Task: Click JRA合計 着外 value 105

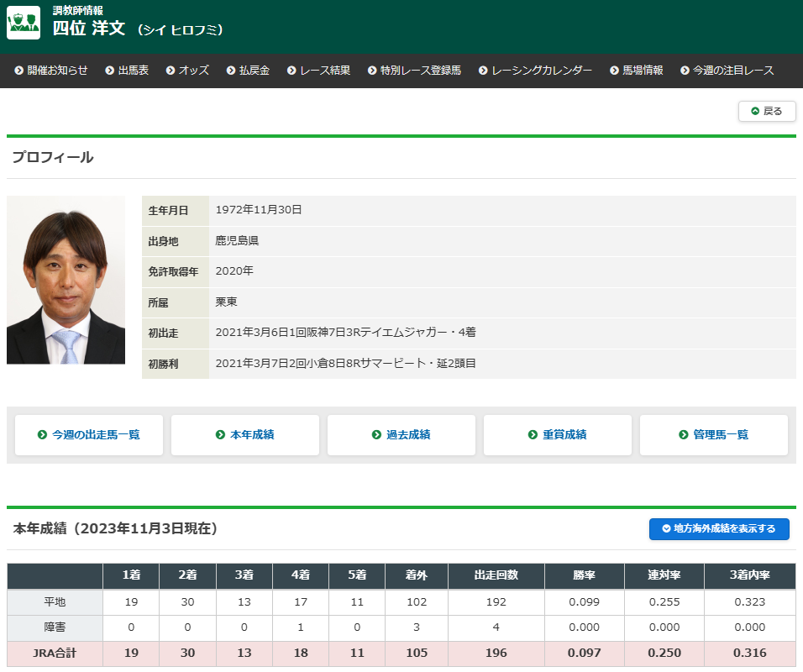Action: click(x=417, y=653)
